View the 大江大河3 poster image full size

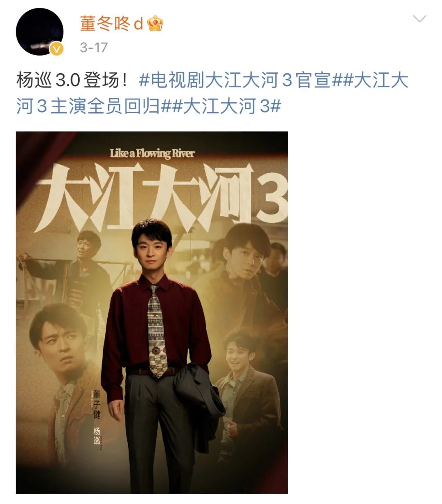(x=152, y=313)
